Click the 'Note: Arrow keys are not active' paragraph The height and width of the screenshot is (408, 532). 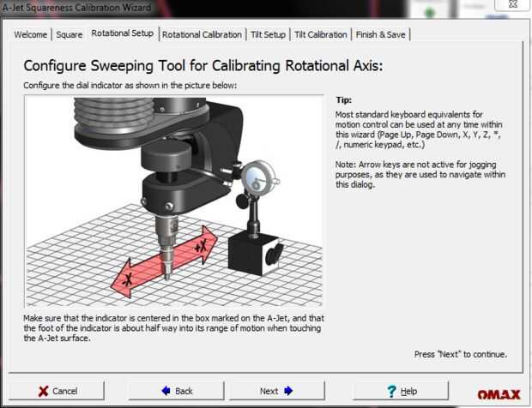tap(420, 175)
